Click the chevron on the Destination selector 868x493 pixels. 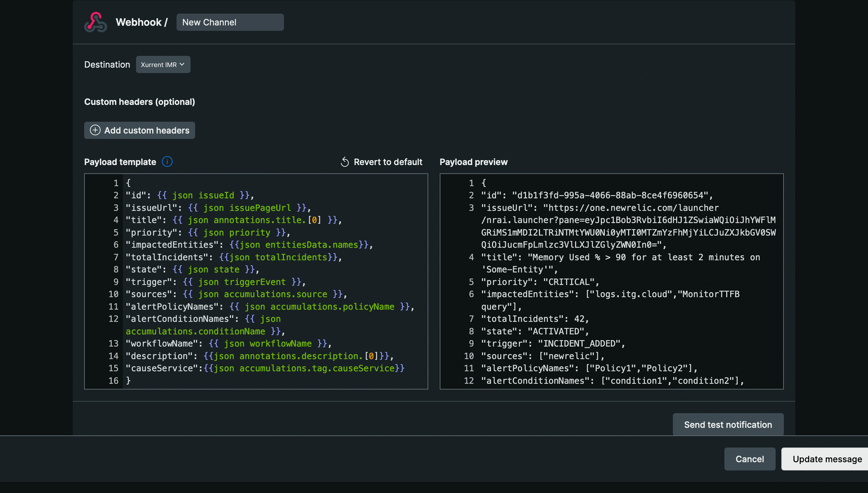tap(182, 64)
